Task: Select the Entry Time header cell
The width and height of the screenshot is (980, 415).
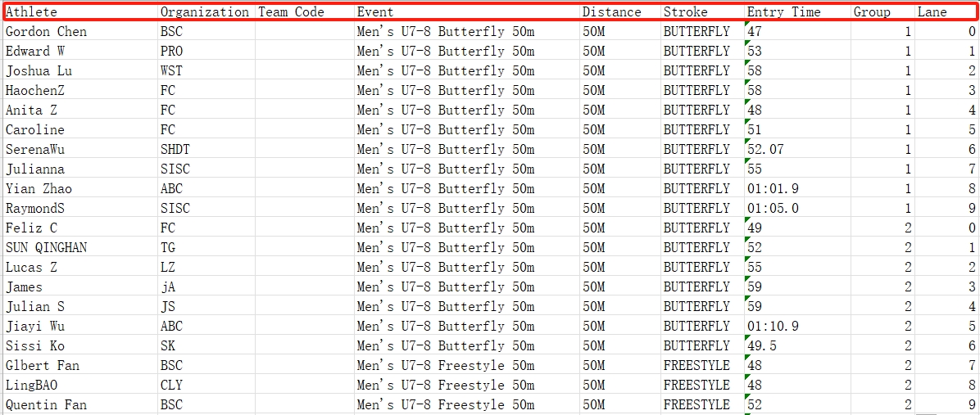Action: coord(796,12)
